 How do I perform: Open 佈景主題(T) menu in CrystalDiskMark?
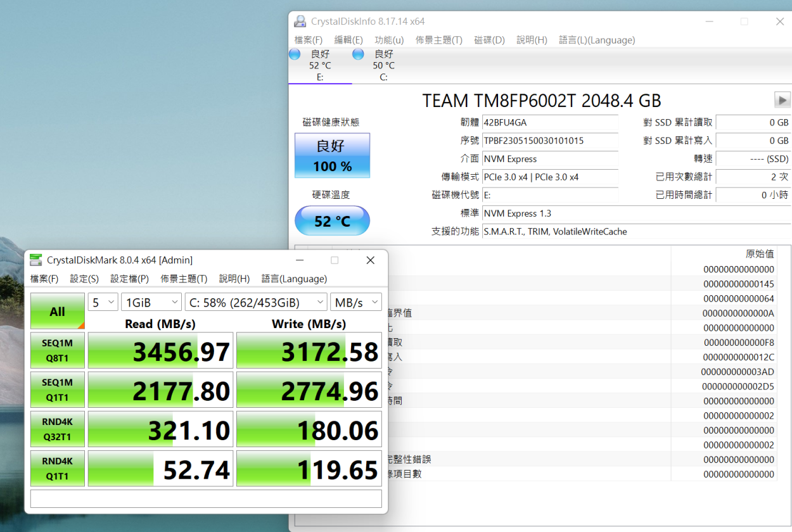click(x=184, y=279)
